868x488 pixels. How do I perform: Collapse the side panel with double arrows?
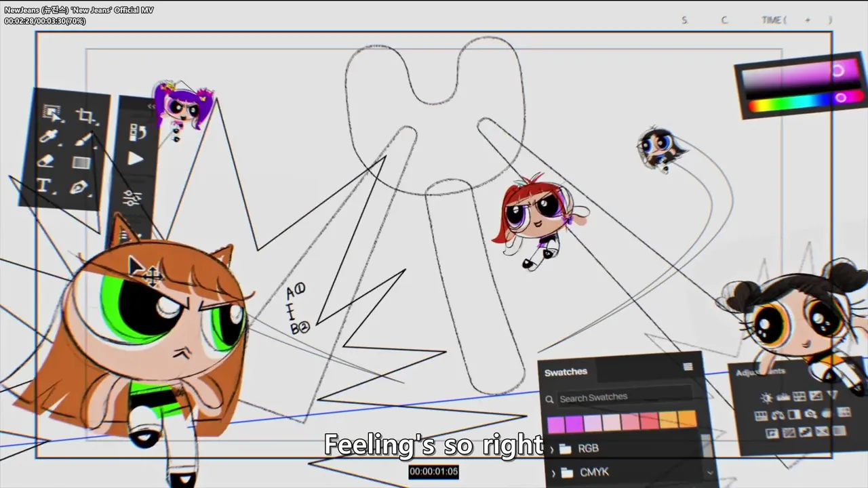tap(151, 106)
